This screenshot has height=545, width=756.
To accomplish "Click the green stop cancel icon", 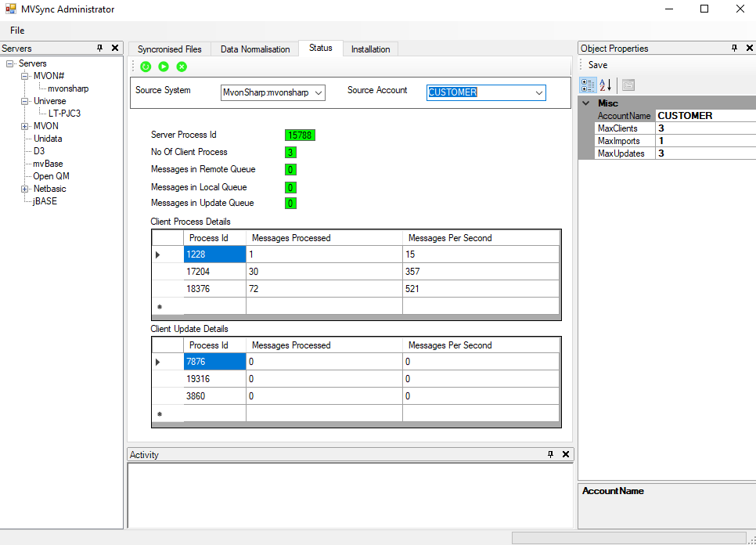I will click(x=182, y=67).
